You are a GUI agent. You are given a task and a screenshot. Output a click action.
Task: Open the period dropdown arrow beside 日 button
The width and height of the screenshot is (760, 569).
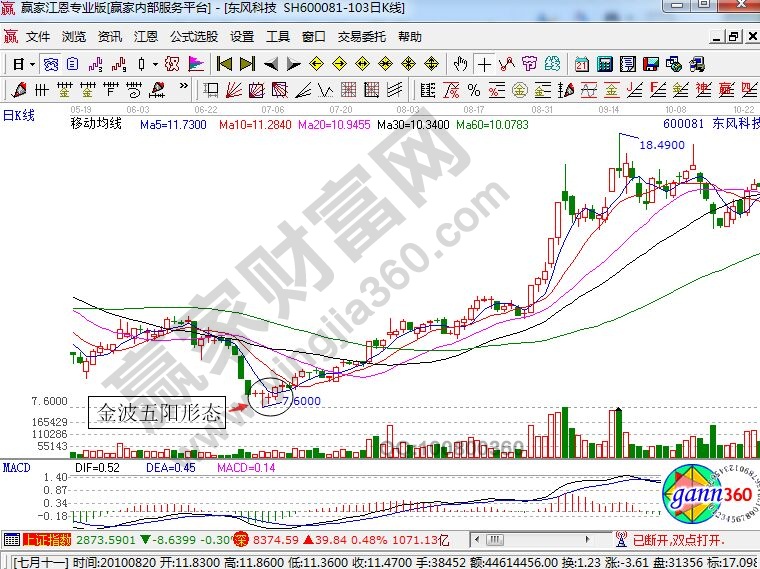pos(32,64)
